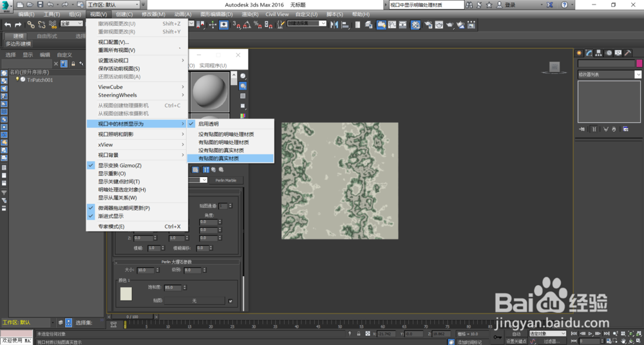644x345 pixels.
Task: Expand the ViewCube submenu
Action: click(137, 87)
